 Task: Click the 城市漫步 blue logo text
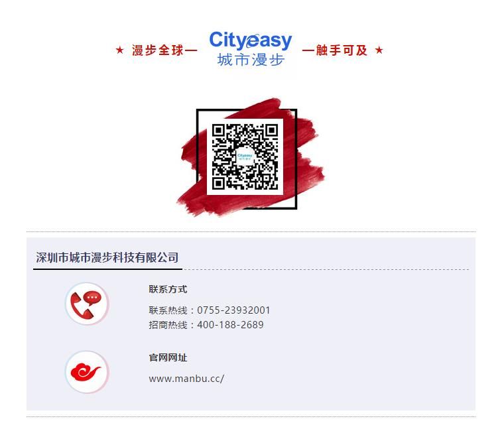[251, 60]
